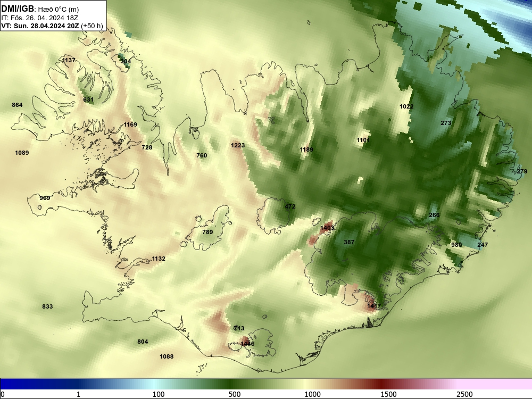Screen dimensions: 532x399
Task: Click the 760 value label
Action: pyautogui.click(x=202, y=155)
